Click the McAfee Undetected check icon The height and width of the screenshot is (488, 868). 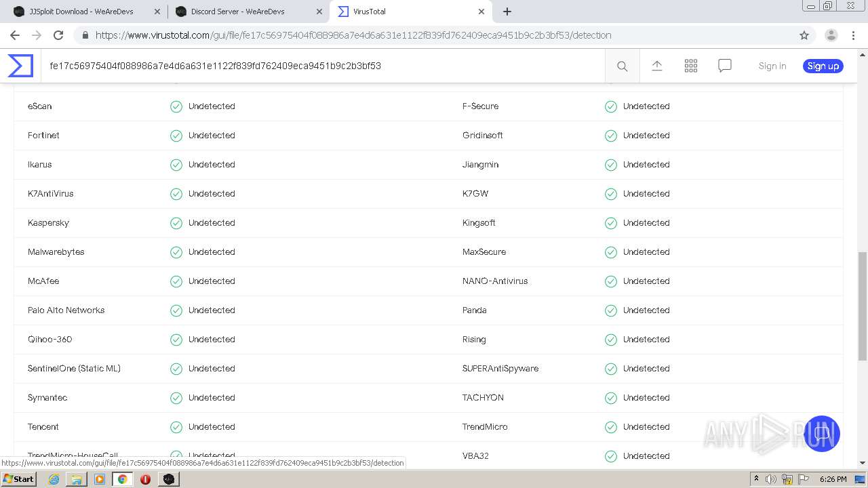point(176,281)
